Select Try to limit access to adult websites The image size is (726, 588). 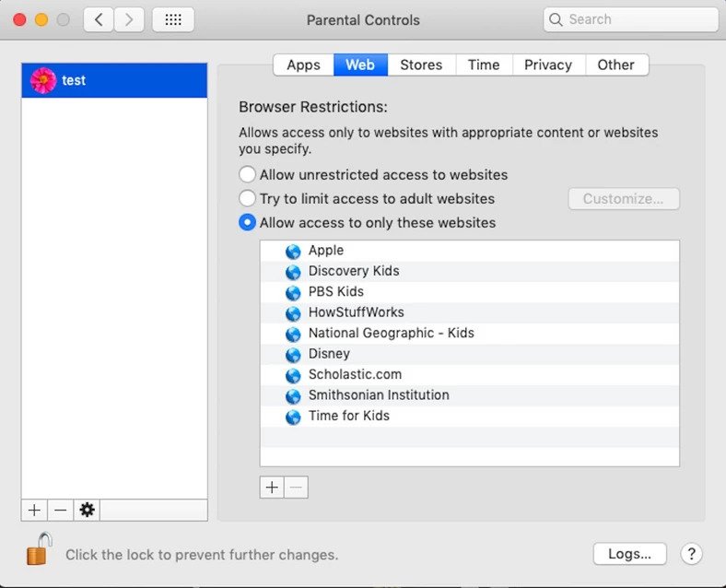tap(247, 199)
